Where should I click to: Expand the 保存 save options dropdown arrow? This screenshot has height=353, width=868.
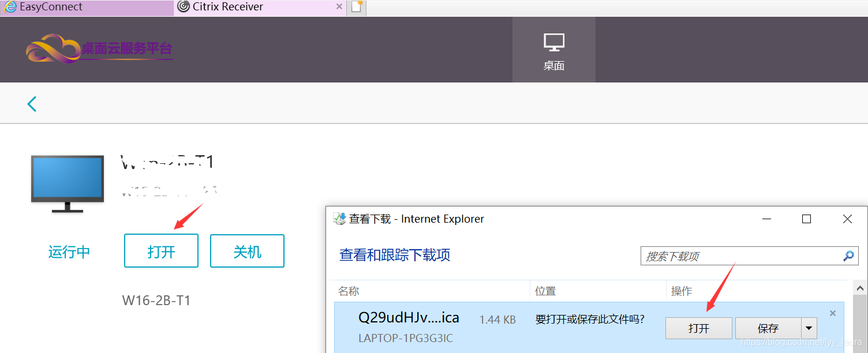(808, 328)
